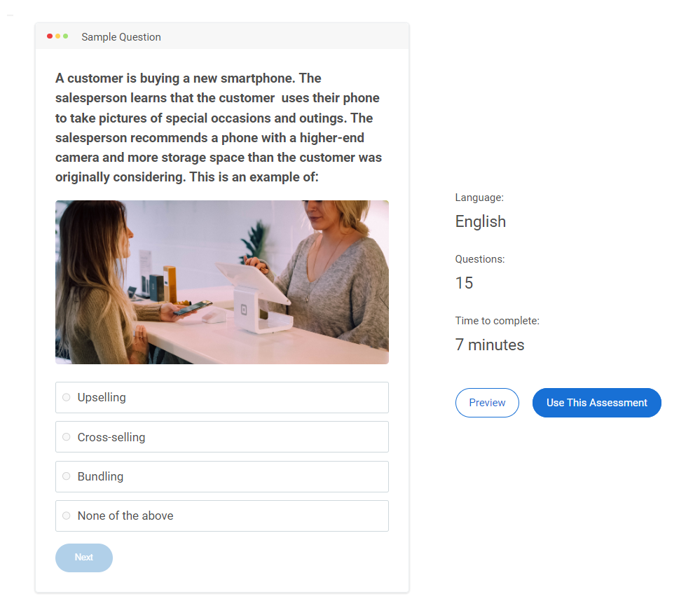Click the Sample Question header title
This screenshot has height=601, width=700.
pyautogui.click(x=121, y=37)
